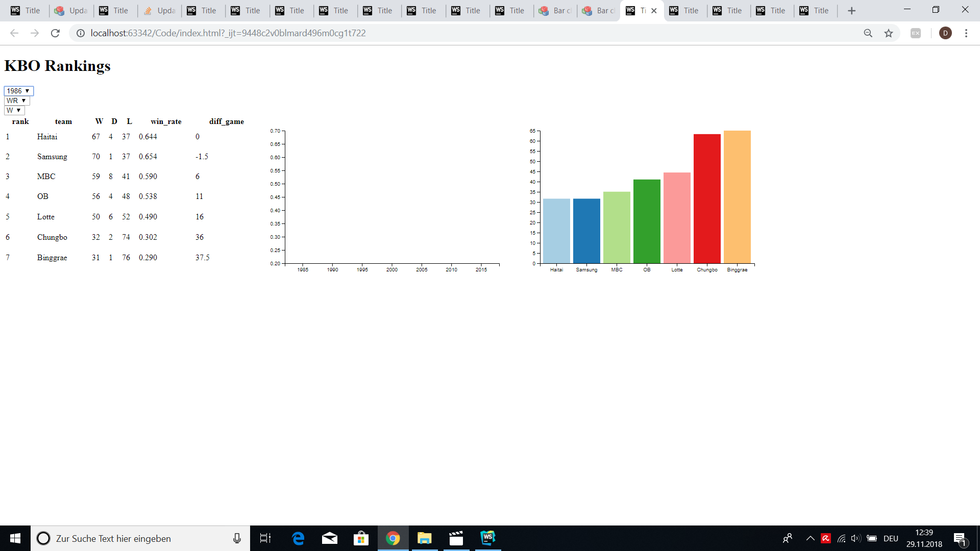
Task: Click the diff_game column header
Action: coord(227,121)
